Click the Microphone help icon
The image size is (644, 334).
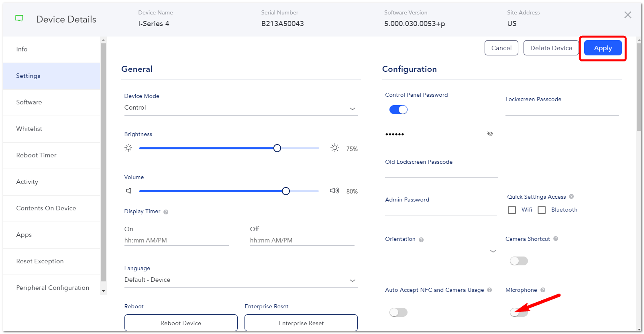(543, 290)
